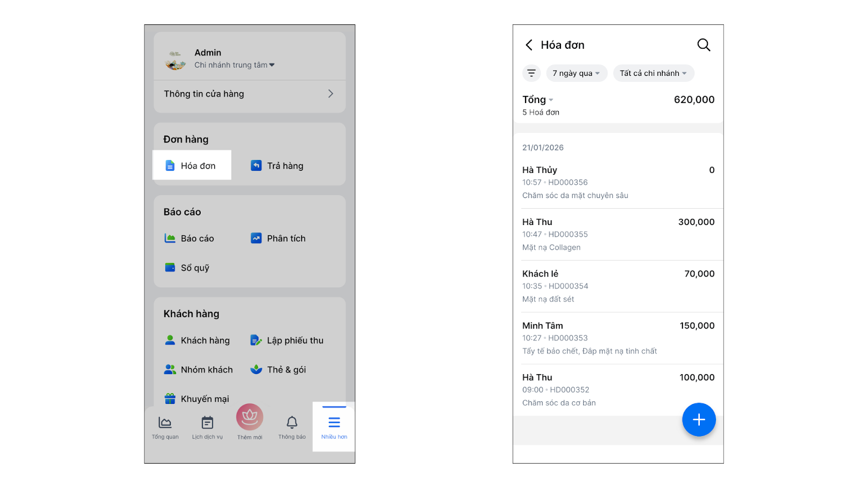Select the Nhiều hơn tab
This screenshot has width=868, height=488.
tap(334, 427)
